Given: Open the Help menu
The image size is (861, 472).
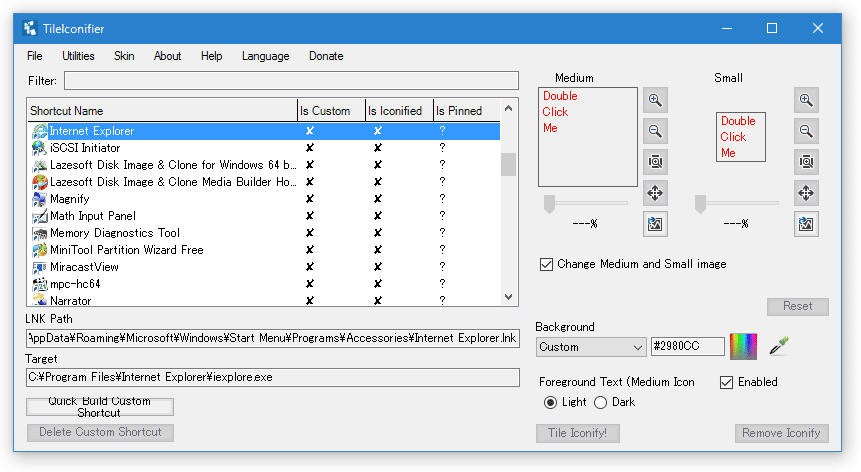Looking at the screenshot, I should click(211, 56).
